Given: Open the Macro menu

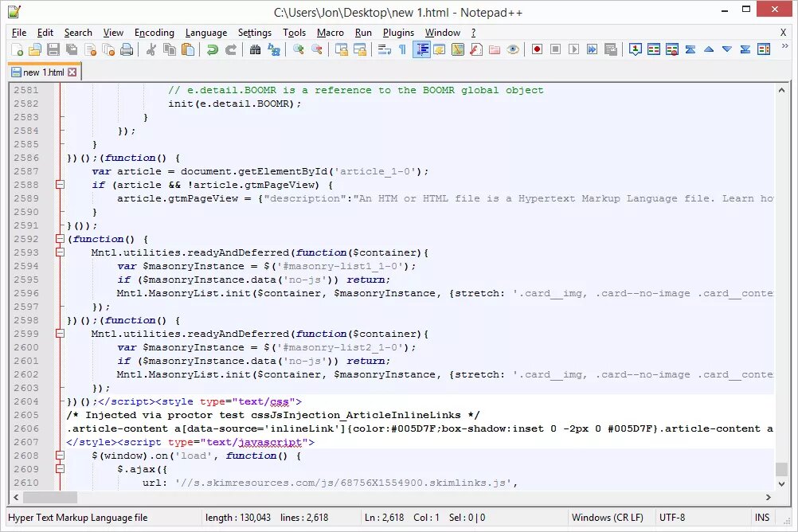Looking at the screenshot, I should click(331, 33).
